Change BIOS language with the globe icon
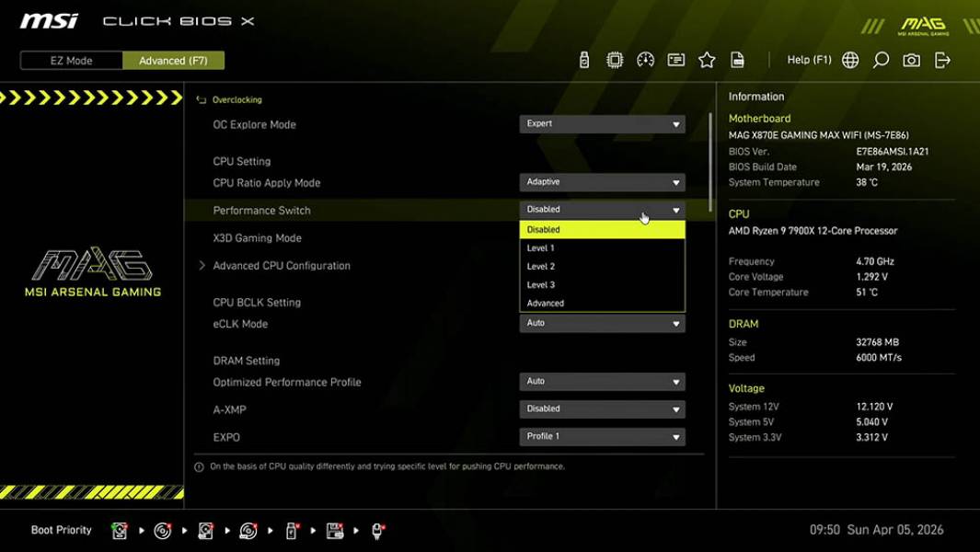This screenshot has height=552, width=980. (x=849, y=59)
